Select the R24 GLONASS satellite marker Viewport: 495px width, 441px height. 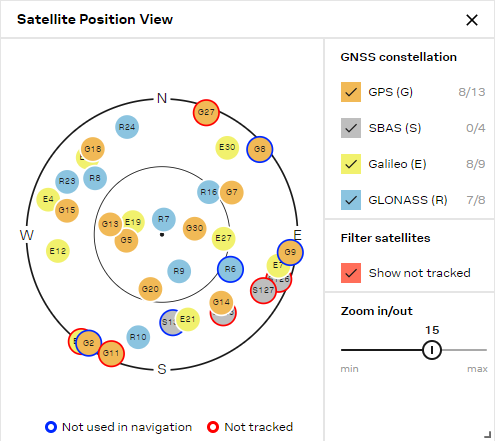[127, 127]
